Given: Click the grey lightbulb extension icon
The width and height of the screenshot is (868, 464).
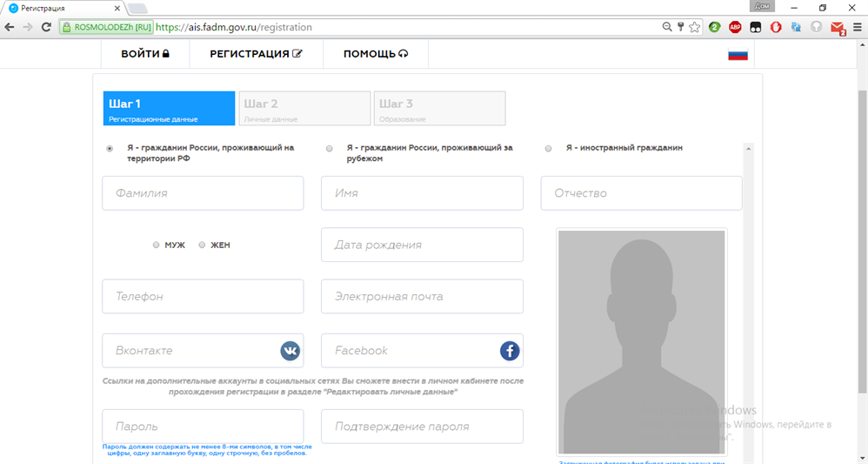Looking at the screenshot, I should (817, 27).
